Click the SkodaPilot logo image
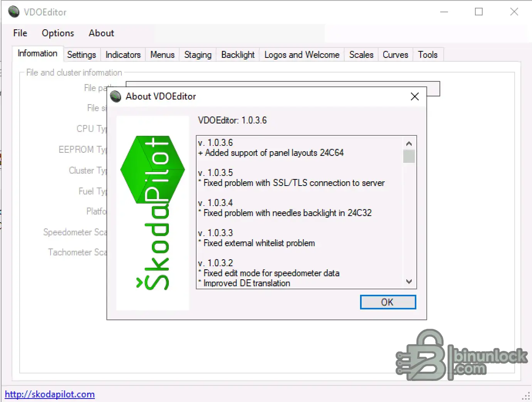 pos(153,213)
